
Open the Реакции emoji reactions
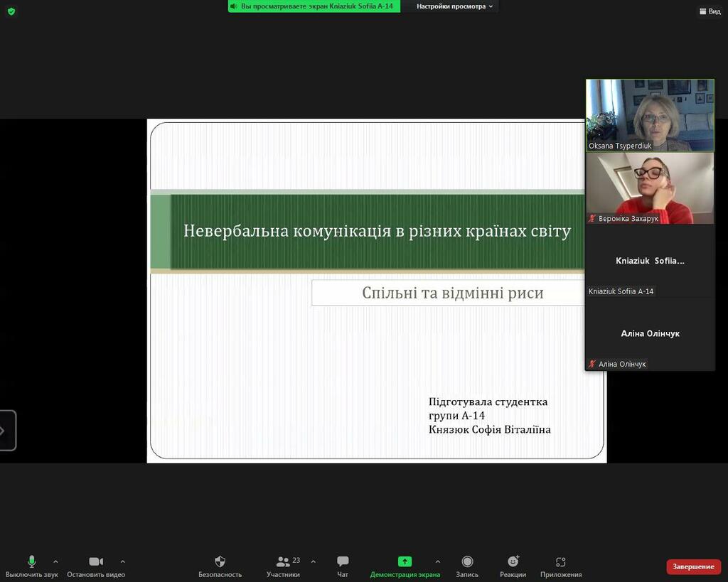tap(513, 566)
